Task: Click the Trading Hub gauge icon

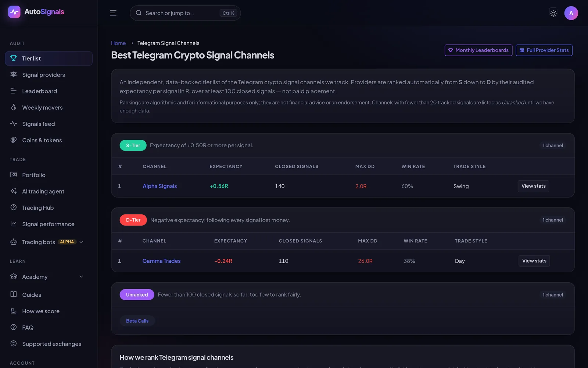Action: pyautogui.click(x=14, y=208)
